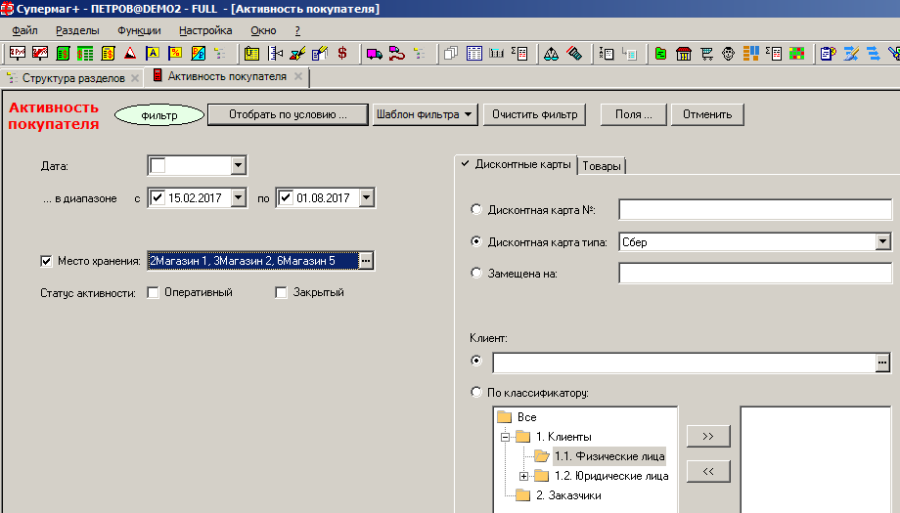Click the barcode scanner toolbar icon
Viewport: 900px width, 513px height.
(574, 53)
